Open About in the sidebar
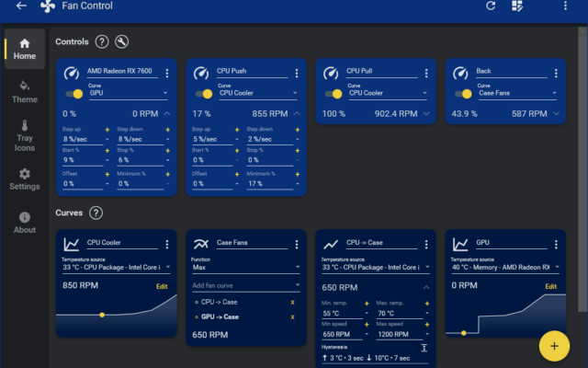 point(25,223)
